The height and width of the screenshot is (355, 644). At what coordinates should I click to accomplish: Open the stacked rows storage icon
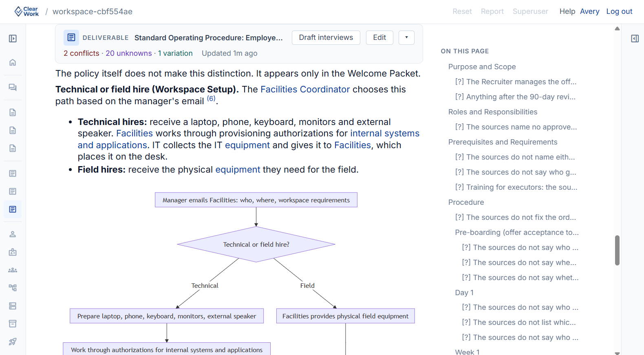pyautogui.click(x=13, y=306)
